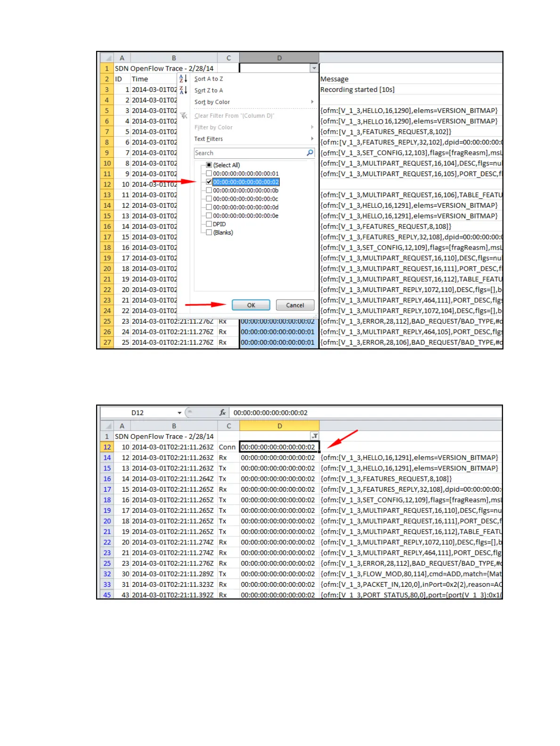Click selected cell D12 in filtered sheet
The image size is (560, 746).
point(279,447)
